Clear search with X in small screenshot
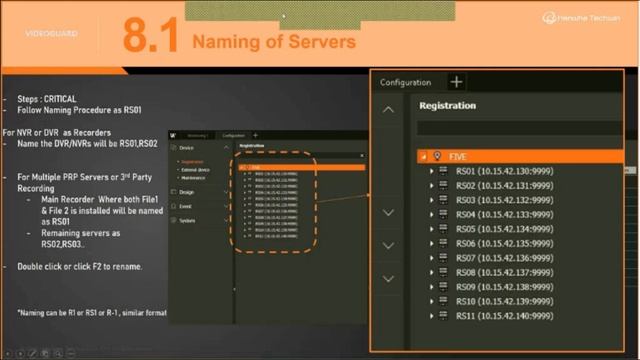This screenshot has height=360, width=640. click(x=362, y=156)
